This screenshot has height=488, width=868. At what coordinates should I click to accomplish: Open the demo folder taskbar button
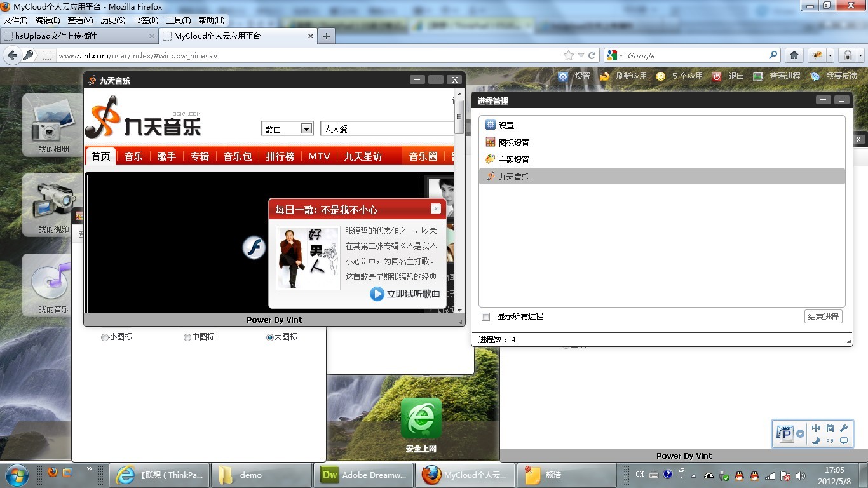(261, 475)
